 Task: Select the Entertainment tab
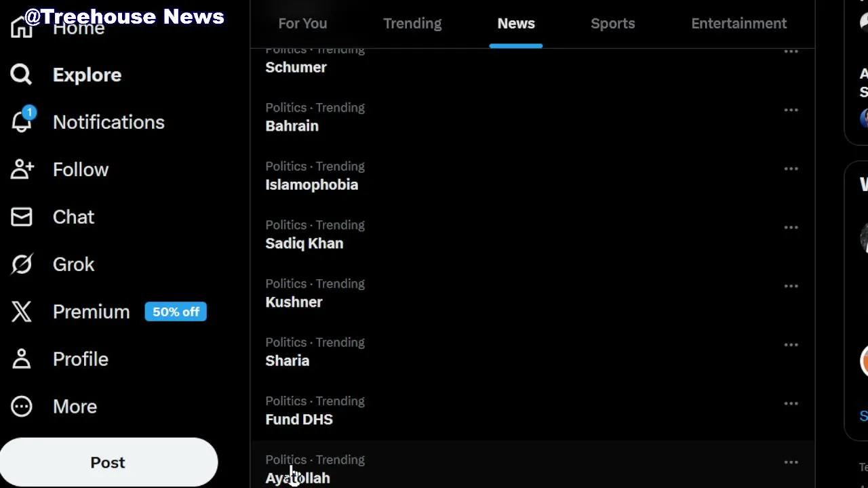738,24
